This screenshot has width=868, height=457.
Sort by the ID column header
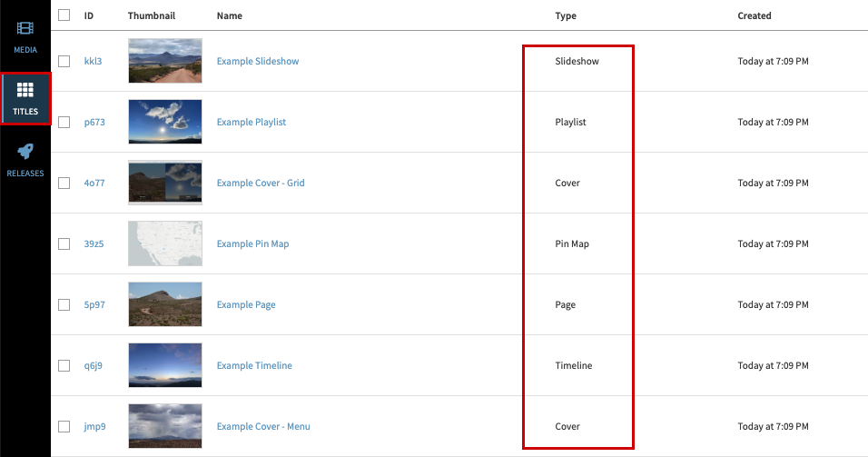point(89,15)
